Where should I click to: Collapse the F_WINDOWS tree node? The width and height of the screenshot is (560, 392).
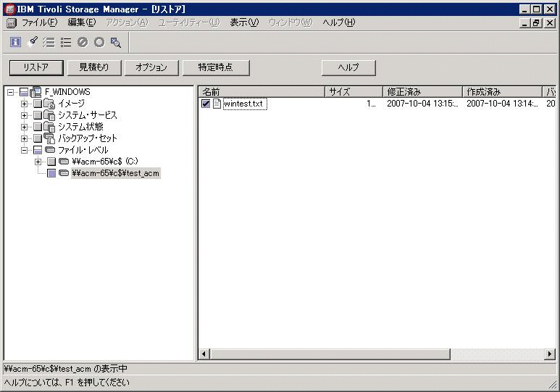[11, 92]
